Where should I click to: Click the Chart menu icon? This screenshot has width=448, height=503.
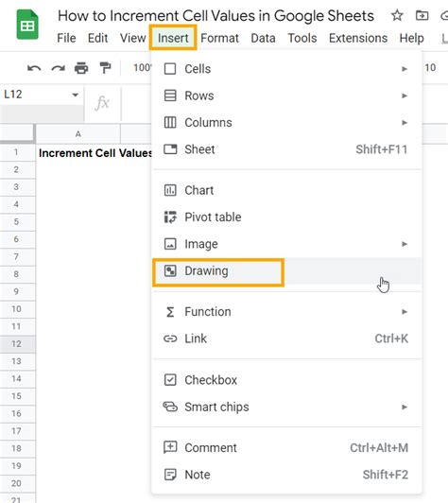(170, 190)
